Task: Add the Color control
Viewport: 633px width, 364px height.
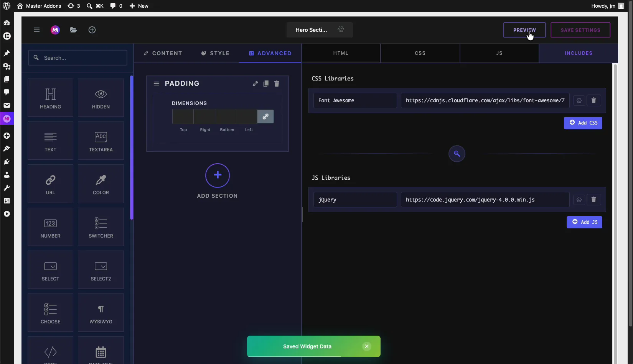Action: (101, 184)
